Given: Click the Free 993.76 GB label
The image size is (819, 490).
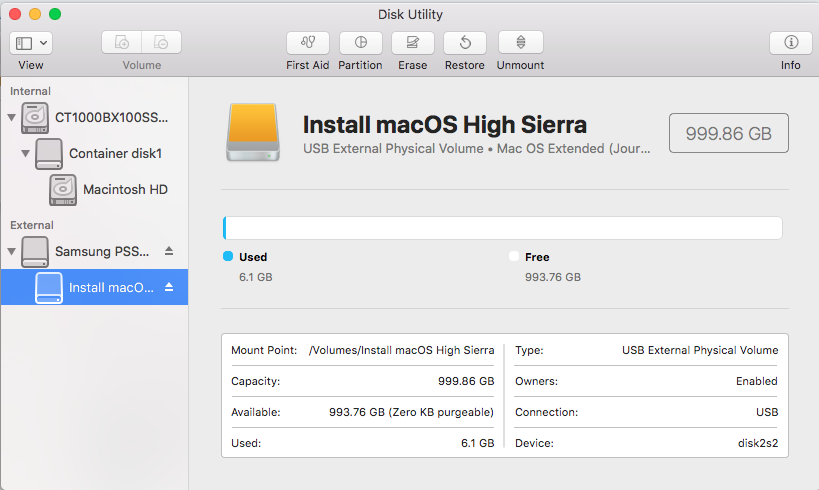Looking at the screenshot, I should [x=553, y=277].
